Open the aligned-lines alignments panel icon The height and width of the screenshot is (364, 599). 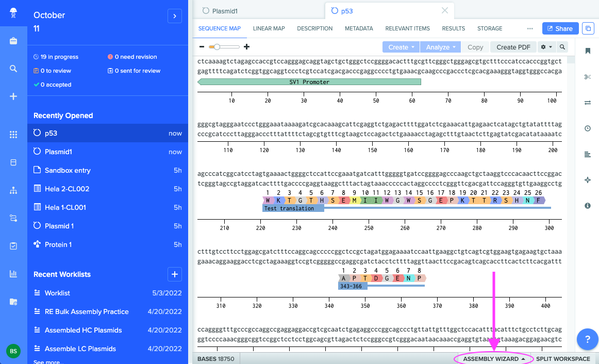point(588,154)
